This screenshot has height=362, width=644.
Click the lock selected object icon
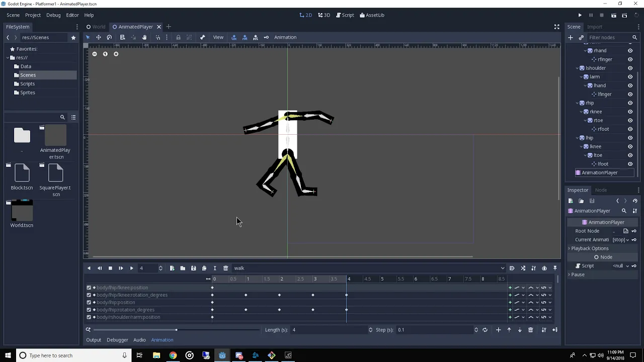tap(178, 37)
